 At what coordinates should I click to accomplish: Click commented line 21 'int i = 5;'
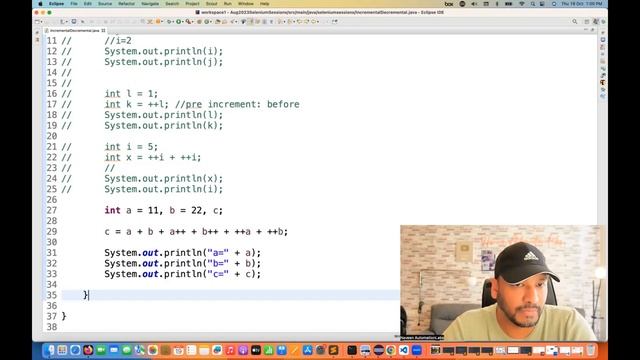pyautogui.click(x=131, y=147)
